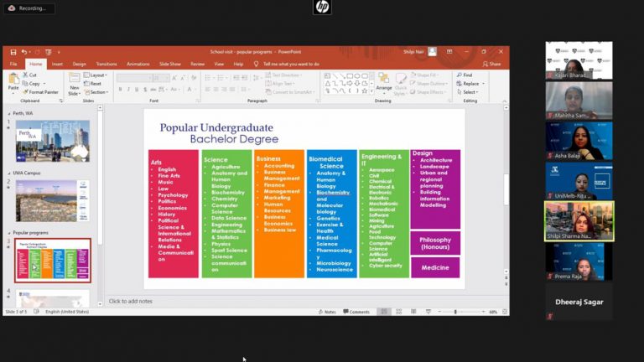Select the Perth WA slide 1 thumbnail
644x362 pixels.
click(x=52, y=140)
